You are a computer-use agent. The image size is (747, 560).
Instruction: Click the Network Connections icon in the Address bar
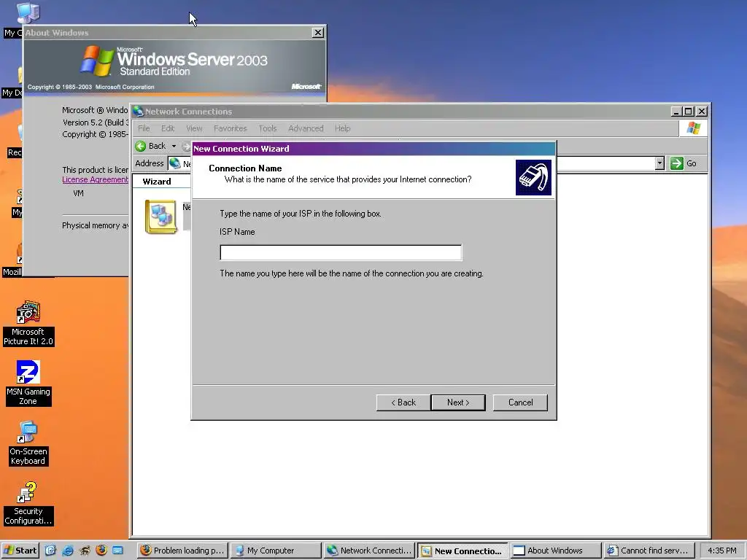pos(175,163)
